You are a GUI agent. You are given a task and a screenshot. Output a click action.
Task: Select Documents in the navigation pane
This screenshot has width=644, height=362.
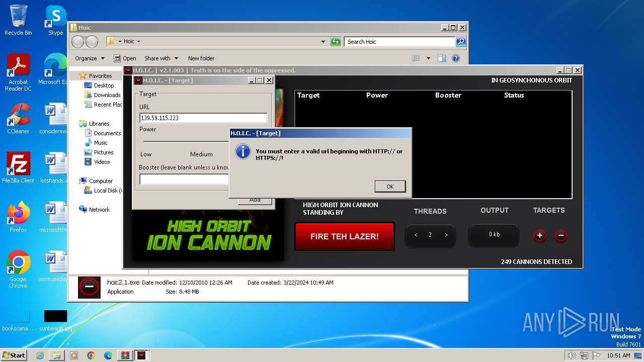tap(103, 133)
